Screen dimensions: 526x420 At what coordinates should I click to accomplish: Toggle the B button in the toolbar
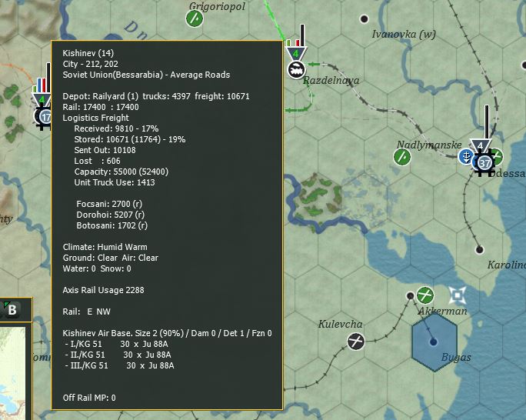point(12,310)
